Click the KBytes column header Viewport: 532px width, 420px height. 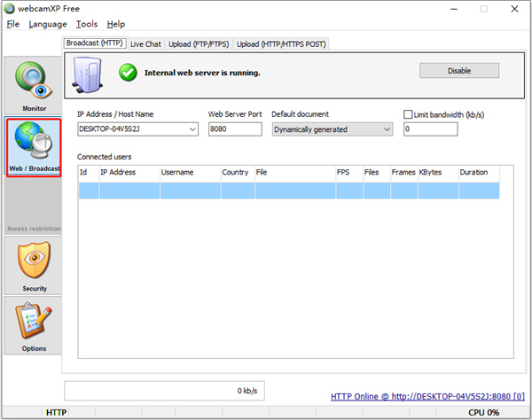pos(438,172)
